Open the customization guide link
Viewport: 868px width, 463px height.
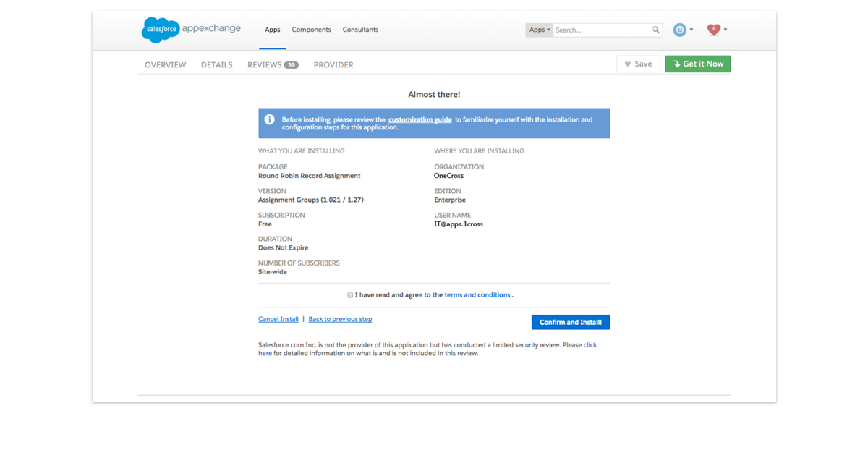coord(420,119)
